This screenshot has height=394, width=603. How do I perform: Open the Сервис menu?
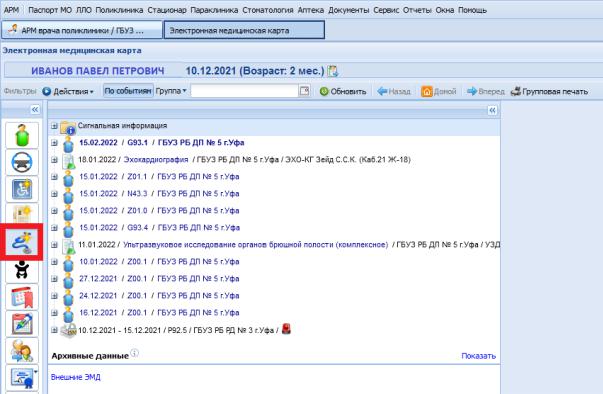[x=386, y=10]
